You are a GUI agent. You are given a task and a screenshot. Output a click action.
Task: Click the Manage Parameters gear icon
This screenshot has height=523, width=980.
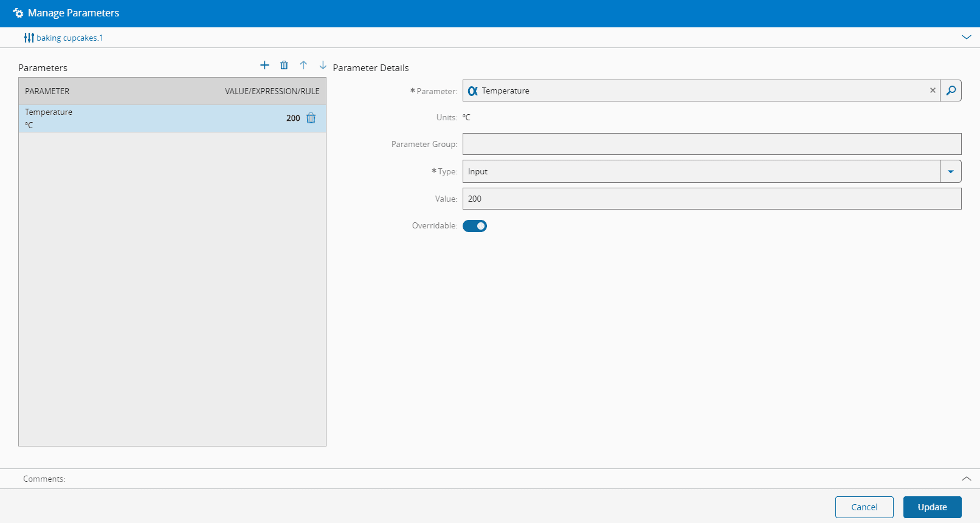coord(18,13)
